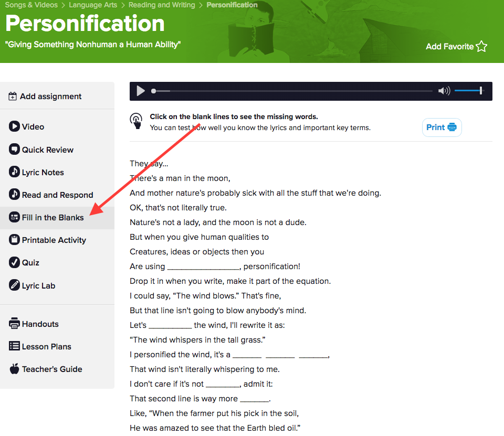Open Teacher's Guide apple icon

[x=14, y=369]
